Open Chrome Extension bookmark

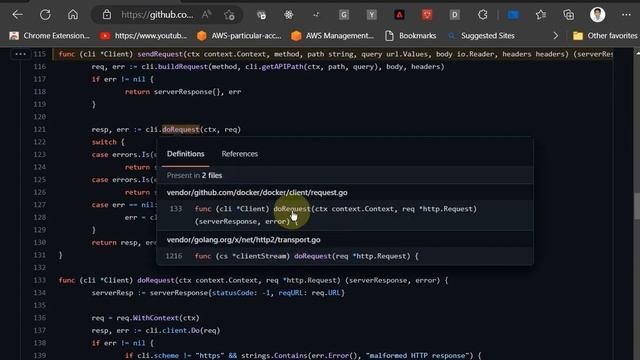49,36
